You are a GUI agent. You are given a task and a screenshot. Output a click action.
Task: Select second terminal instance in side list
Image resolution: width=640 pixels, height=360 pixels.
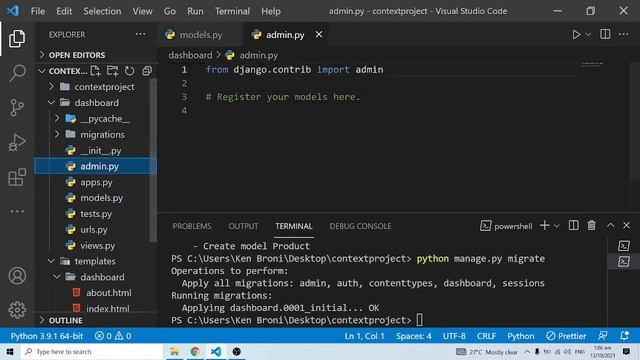tap(624, 261)
